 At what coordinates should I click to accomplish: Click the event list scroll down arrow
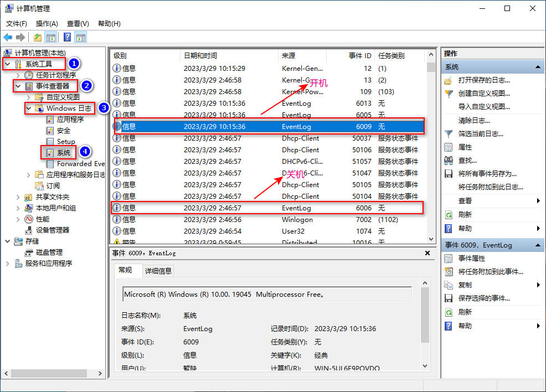coord(431,239)
